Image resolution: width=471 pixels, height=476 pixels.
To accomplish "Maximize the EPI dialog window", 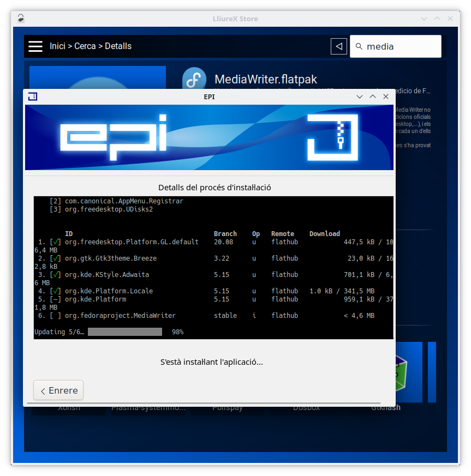I will coord(373,97).
